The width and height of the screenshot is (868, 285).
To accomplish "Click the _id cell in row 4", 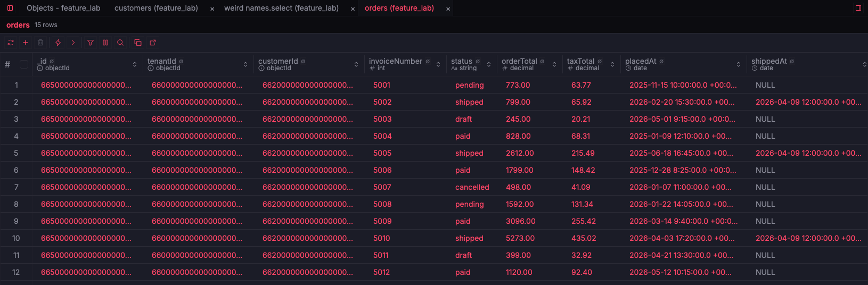I will click(86, 136).
